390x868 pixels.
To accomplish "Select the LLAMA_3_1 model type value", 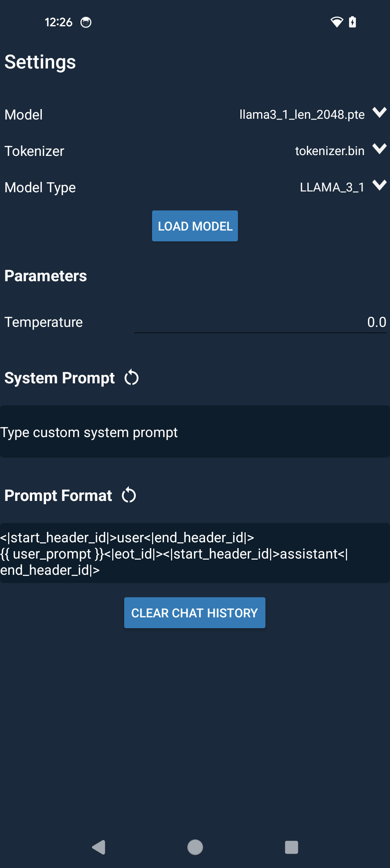I will coord(332,187).
